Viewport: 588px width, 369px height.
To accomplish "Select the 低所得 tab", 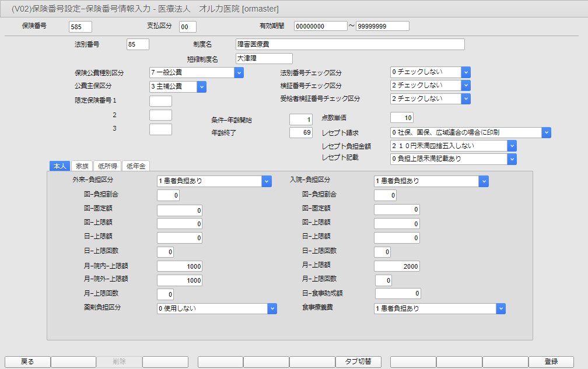I will (107, 166).
